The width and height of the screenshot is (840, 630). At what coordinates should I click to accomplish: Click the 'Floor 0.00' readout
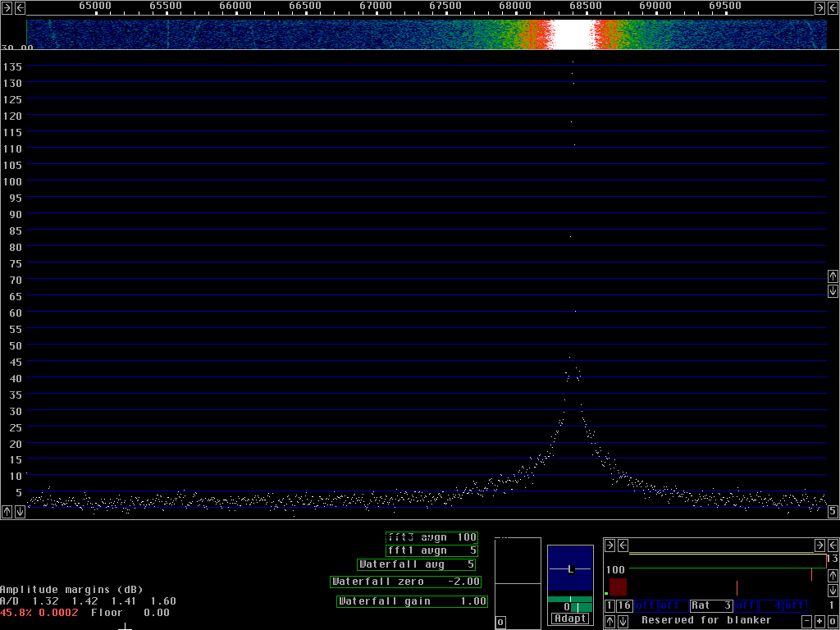click(130, 612)
